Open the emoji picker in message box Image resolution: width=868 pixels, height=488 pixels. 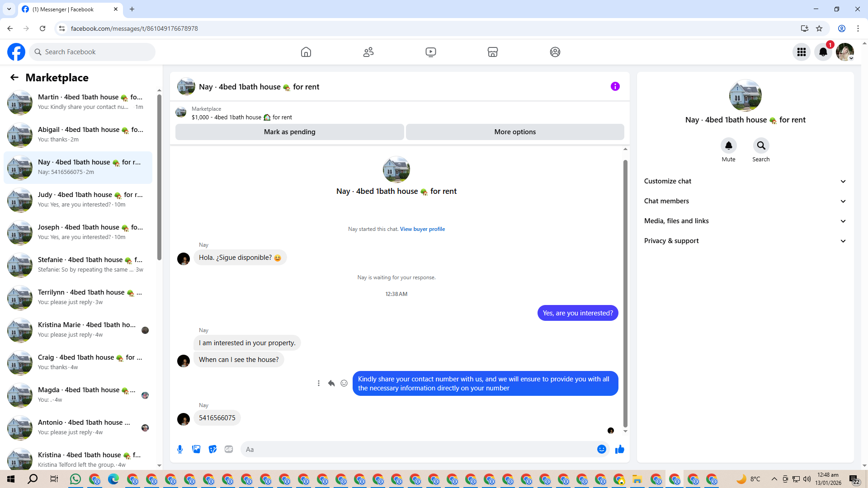click(601, 449)
